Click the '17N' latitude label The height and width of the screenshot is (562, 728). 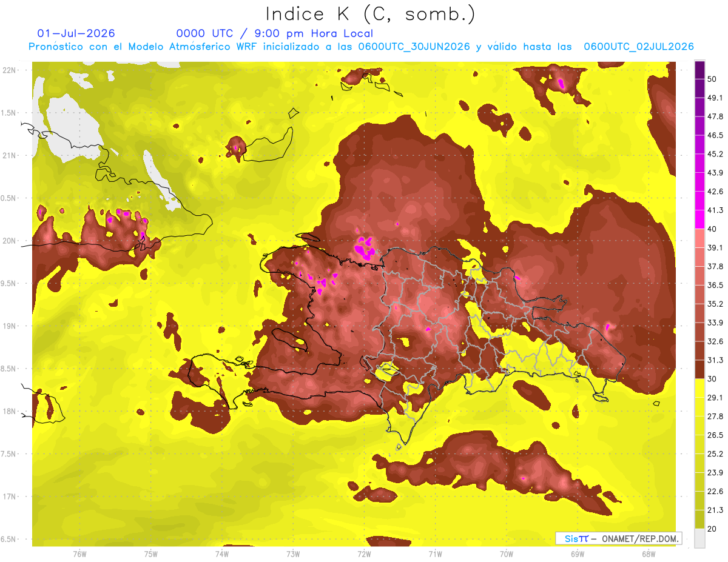pos(9,497)
